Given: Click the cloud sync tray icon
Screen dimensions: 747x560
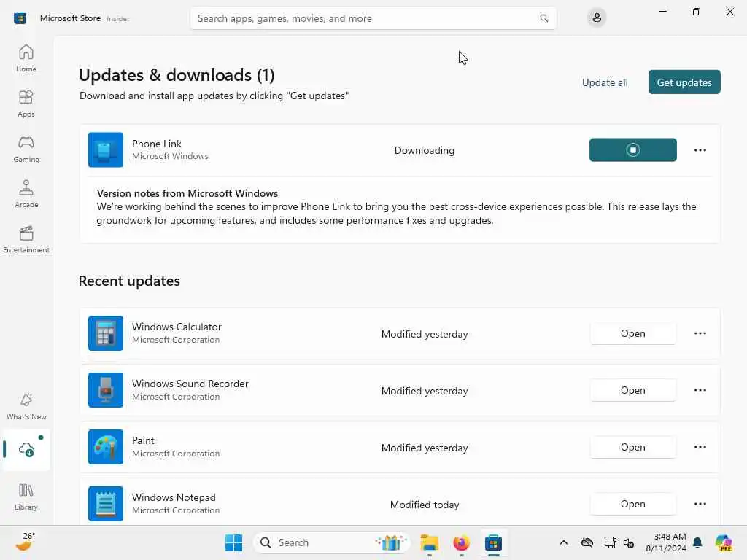Looking at the screenshot, I should pyautogui.click(x=587, y=542).
